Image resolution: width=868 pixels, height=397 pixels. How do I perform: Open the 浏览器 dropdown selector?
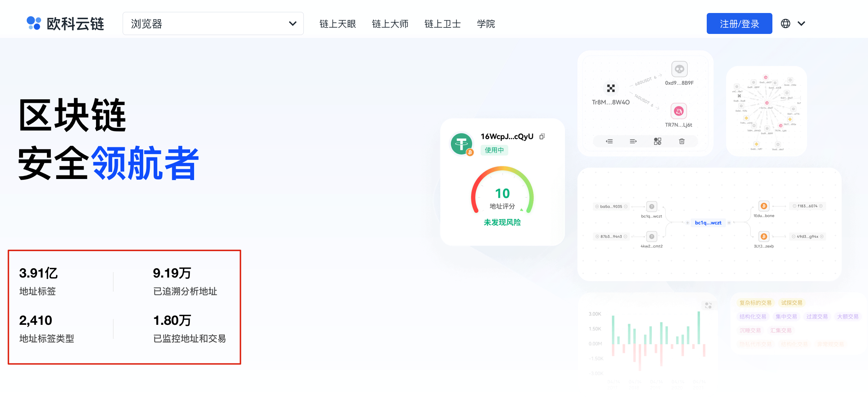pyautogui.click(x=213, y=24)
